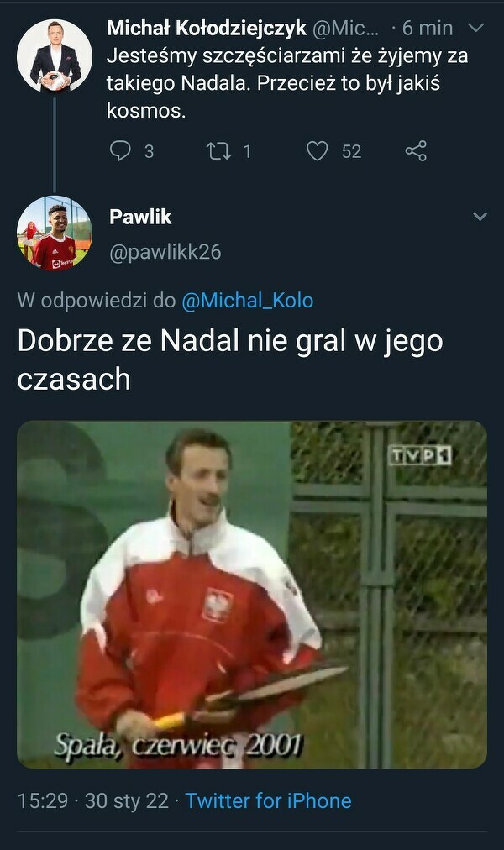Open the Twitter for iPhone link
The height and width of the screenshot is (850, 504).
(268, 800)
